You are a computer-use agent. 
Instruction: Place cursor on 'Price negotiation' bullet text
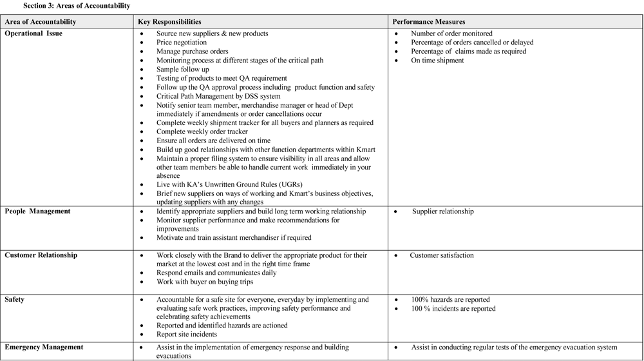[x=182, y=43]
